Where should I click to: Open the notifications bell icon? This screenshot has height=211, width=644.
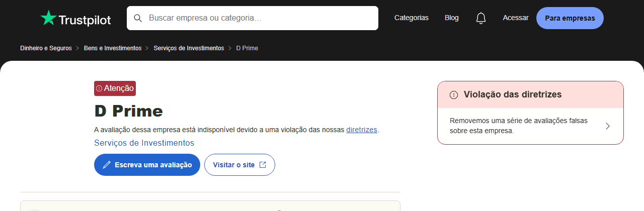tap(481, 18)
